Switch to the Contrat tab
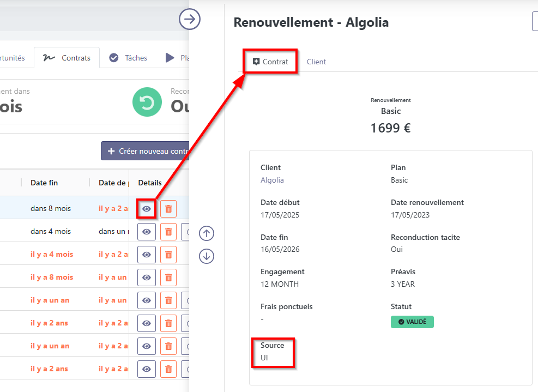Image resolution: width=538 pixels, height=392 pixels. tap(270, 62)
